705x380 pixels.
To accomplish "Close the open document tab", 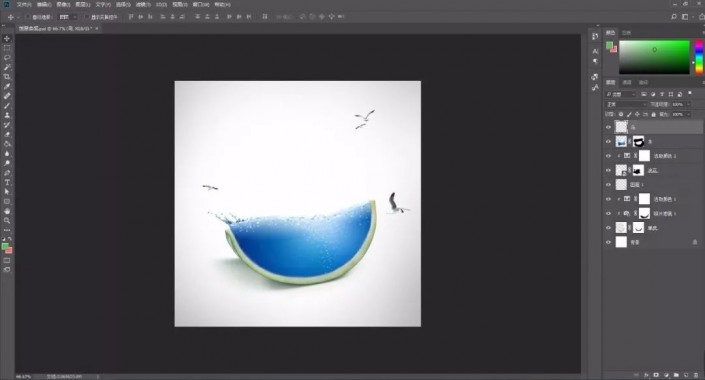I will click(97, 28).
